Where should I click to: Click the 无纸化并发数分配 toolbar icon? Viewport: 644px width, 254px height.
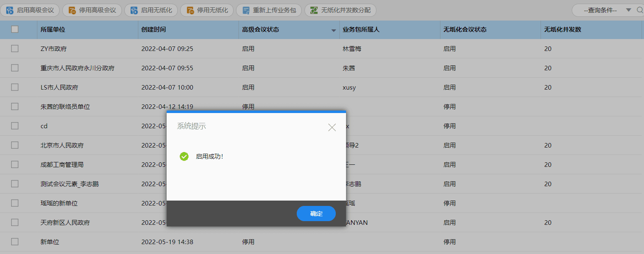314,10
